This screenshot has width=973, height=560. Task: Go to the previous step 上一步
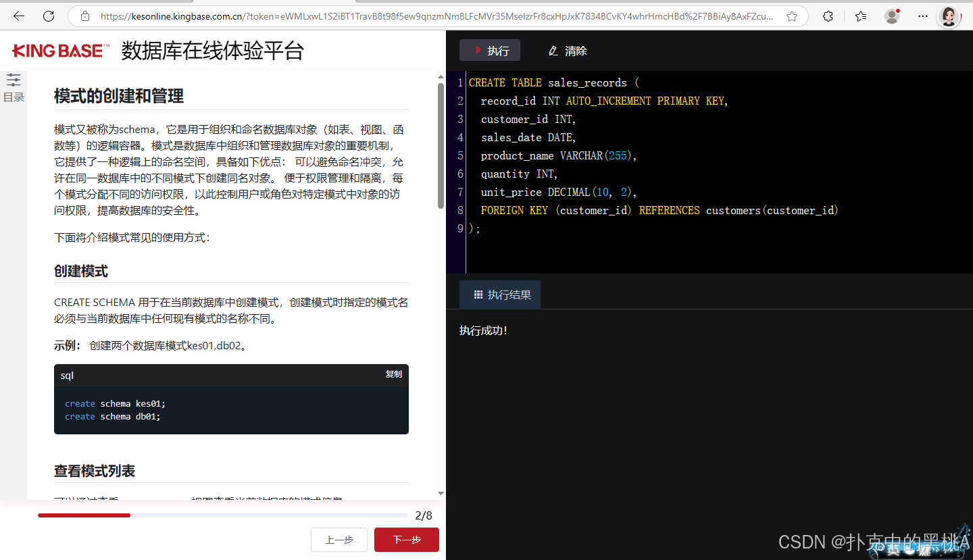pos(339,540)
